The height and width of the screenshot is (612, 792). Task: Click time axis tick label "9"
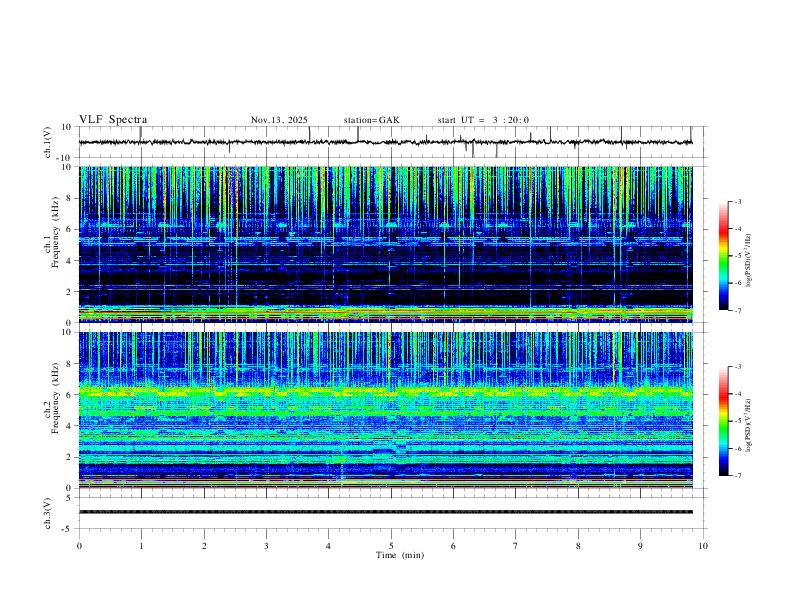pyautogui.click(x=640, y=546)
